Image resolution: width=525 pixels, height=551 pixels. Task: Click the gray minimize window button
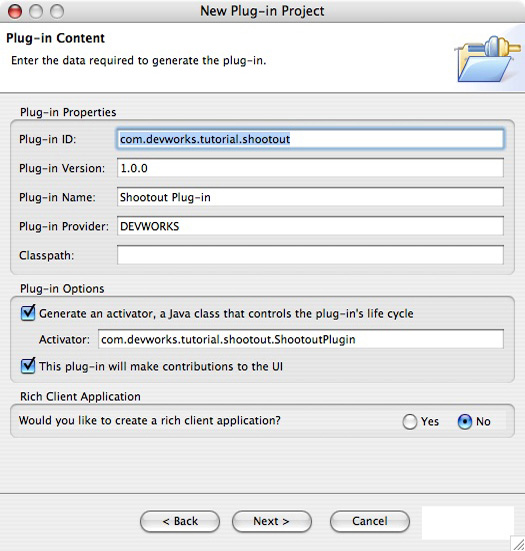click(x=36, y=11)
